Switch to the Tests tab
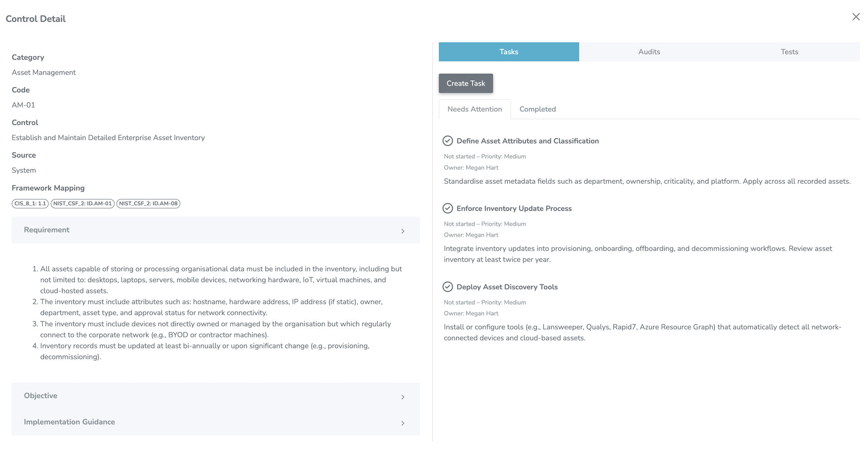Viewport: 868px width, 455px height. pyautogui.click(x=789, y=52)
